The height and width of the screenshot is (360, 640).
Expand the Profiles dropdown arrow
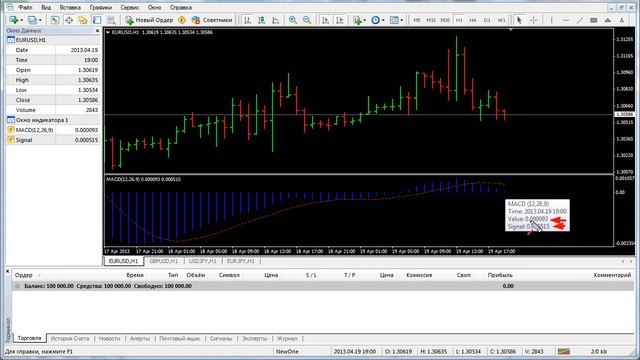[x=40, y=20]
